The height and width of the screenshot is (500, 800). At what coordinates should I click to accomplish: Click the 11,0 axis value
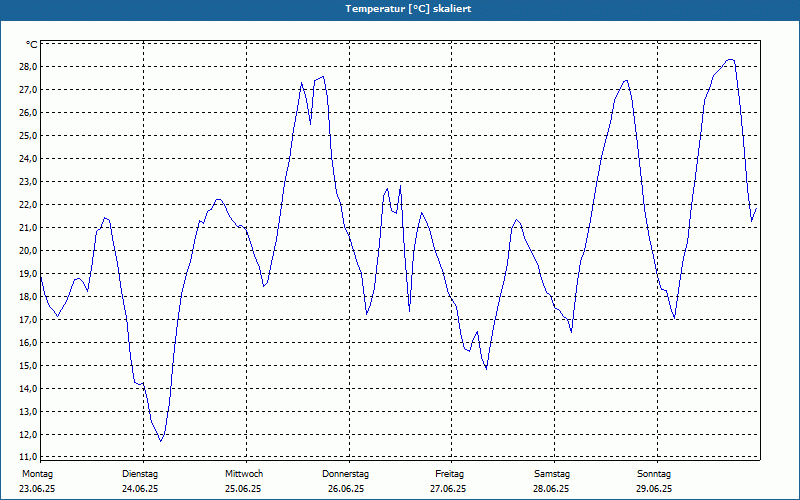(x=29, y=457)
